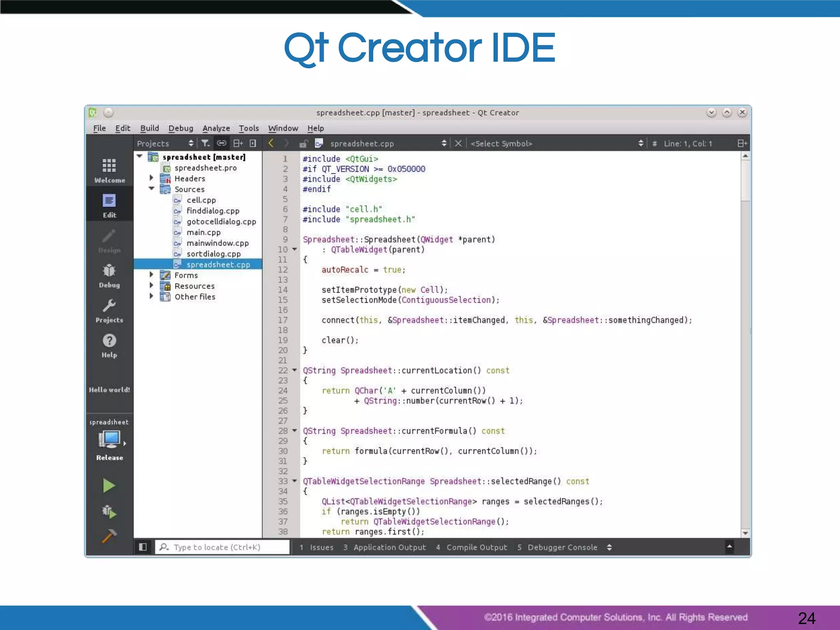Open the Select Symbol dropdown
This screenshot has height=630, width=840.
click(557, 143)
